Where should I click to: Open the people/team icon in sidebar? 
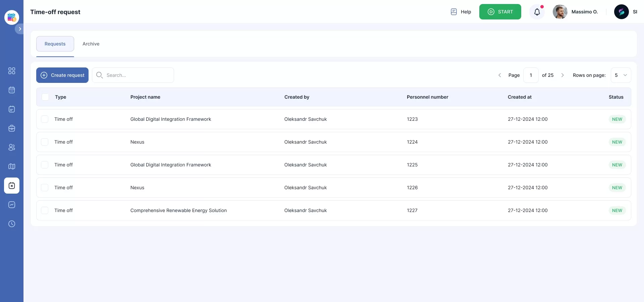pyautogui.click(x=12, y=147)
